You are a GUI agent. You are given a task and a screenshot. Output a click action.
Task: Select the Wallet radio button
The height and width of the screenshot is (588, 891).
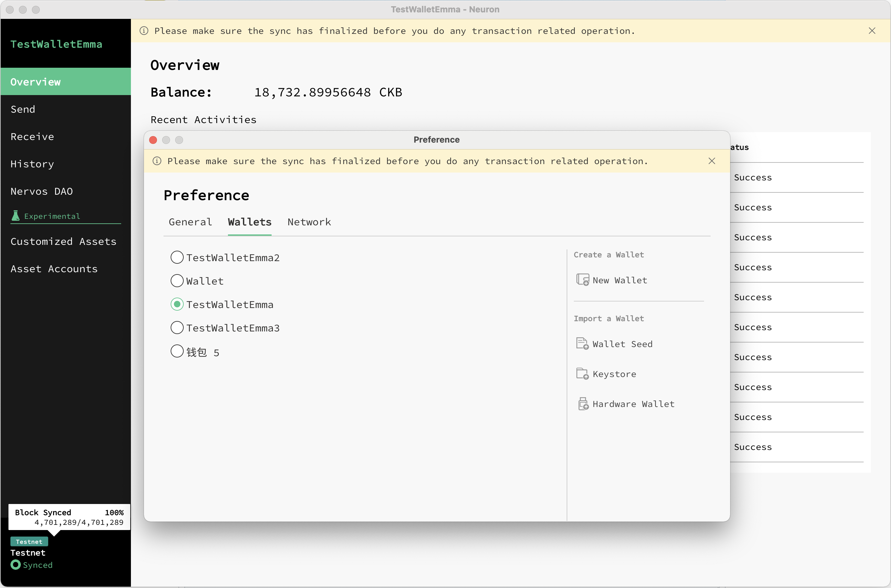coord(177,281)
